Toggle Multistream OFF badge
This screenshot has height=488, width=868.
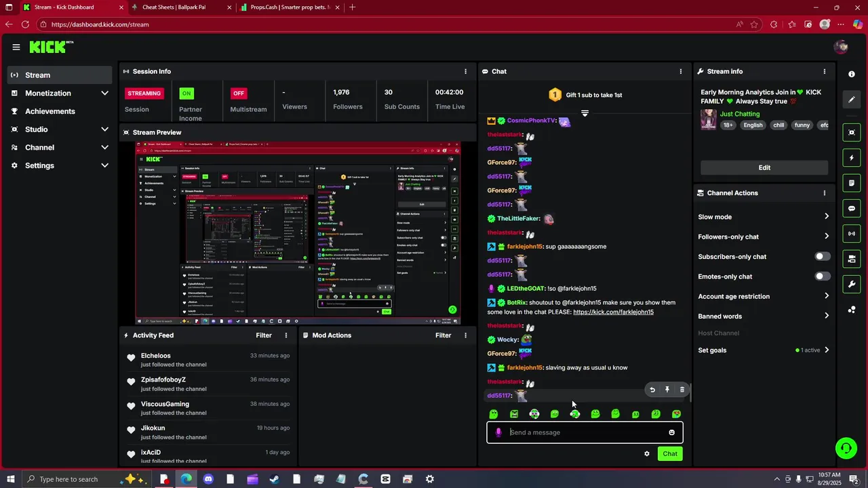(x=239, y=93)
